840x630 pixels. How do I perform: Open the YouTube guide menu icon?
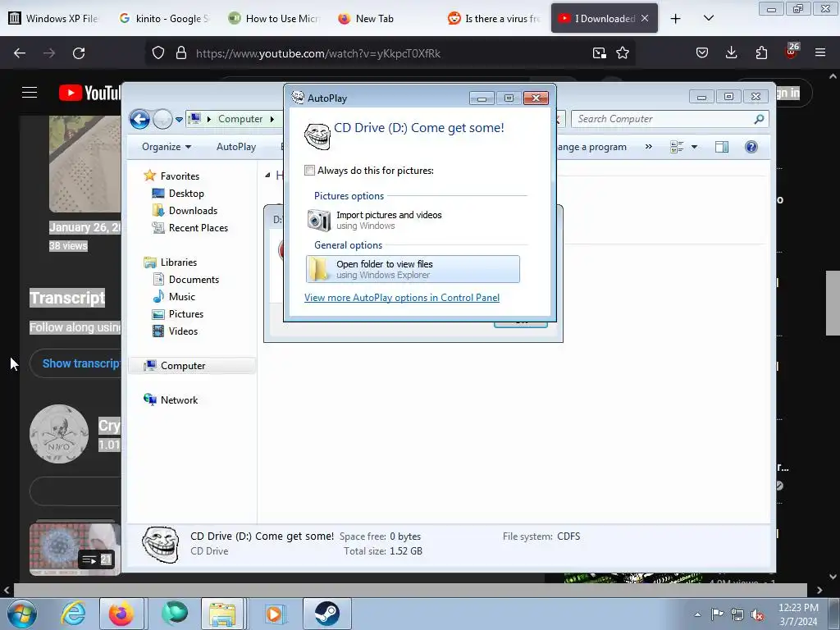pos(30,93)
